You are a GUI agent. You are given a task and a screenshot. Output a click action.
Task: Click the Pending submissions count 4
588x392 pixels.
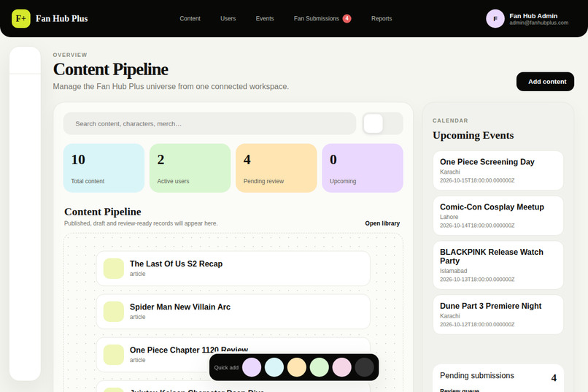554,378
